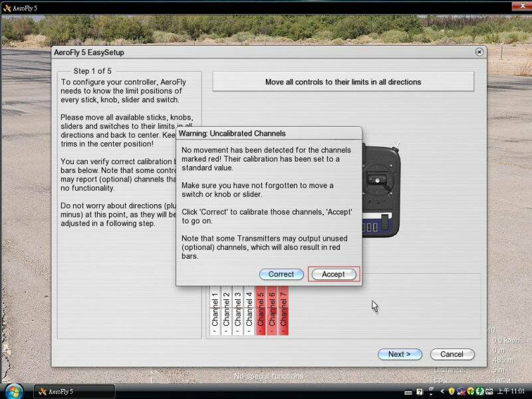Viewport: 532px width, 399px height.
Task: Select AeroFly 5 taskbar button
Action: pyautogui.click(x=74, y=392)
